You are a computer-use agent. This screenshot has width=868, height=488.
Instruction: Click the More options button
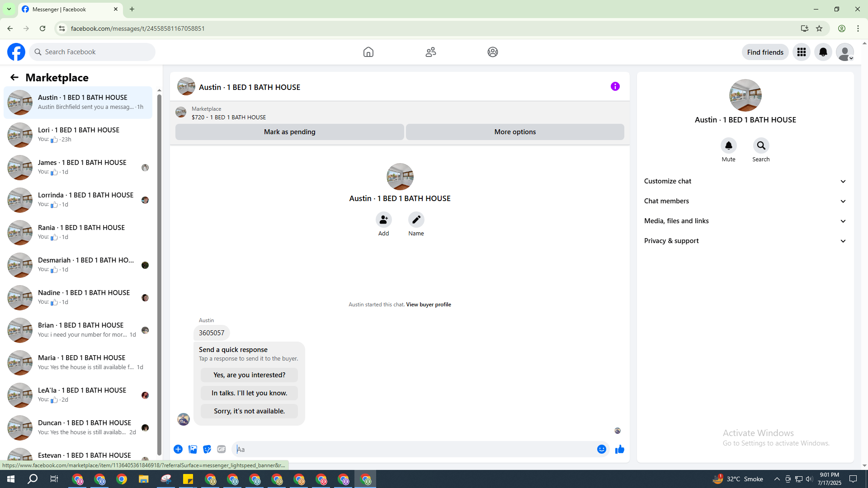click(x=515, y=132)
